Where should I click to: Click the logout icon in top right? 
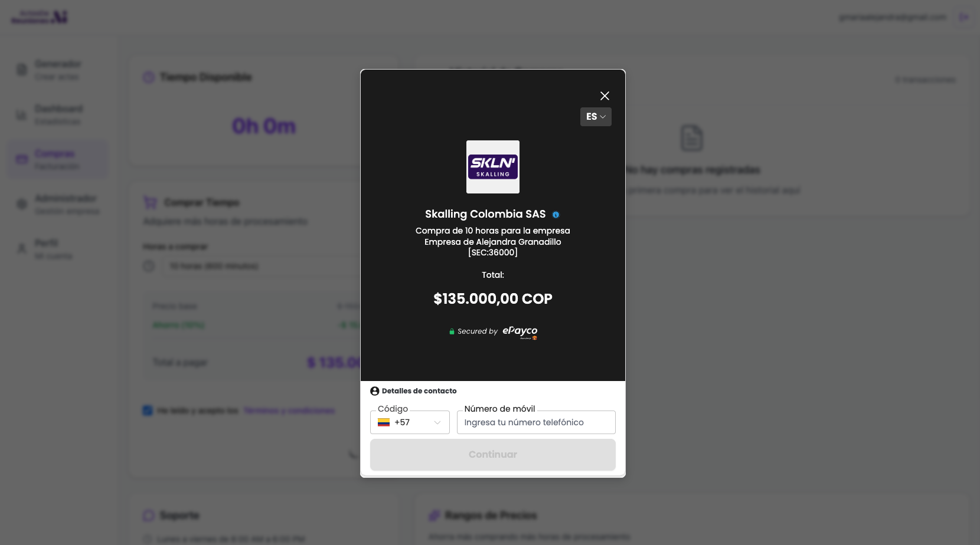(963, 17)
